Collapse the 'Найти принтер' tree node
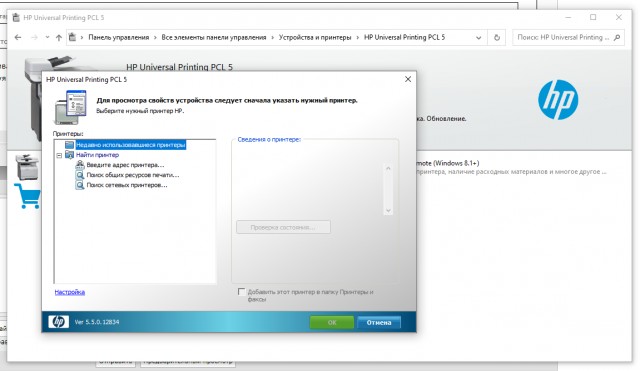The image size is (640, 371). pyautogui.click(x=59, y=156)
